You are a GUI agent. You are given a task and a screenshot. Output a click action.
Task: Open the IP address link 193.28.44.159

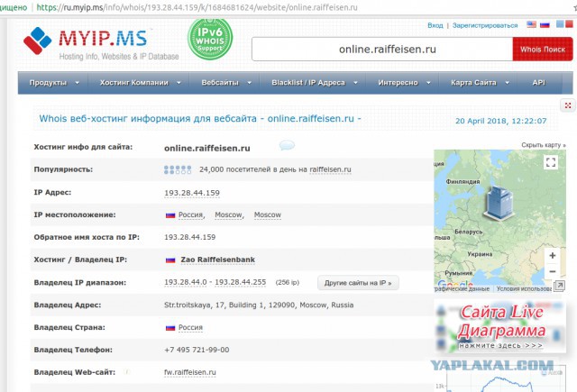[192, 193]
